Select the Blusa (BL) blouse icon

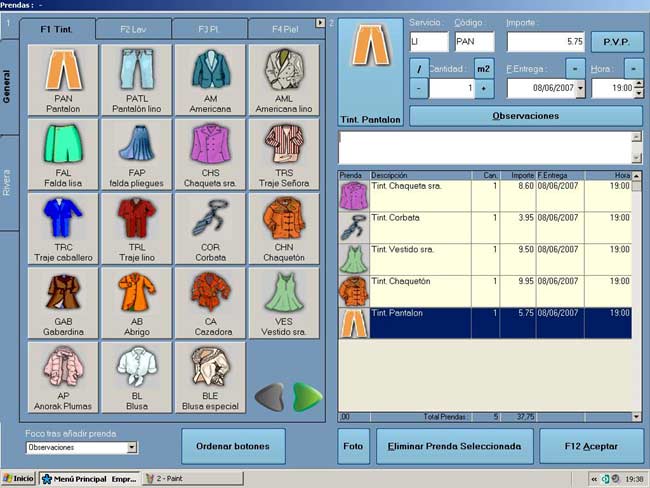(x=137, y=377)
